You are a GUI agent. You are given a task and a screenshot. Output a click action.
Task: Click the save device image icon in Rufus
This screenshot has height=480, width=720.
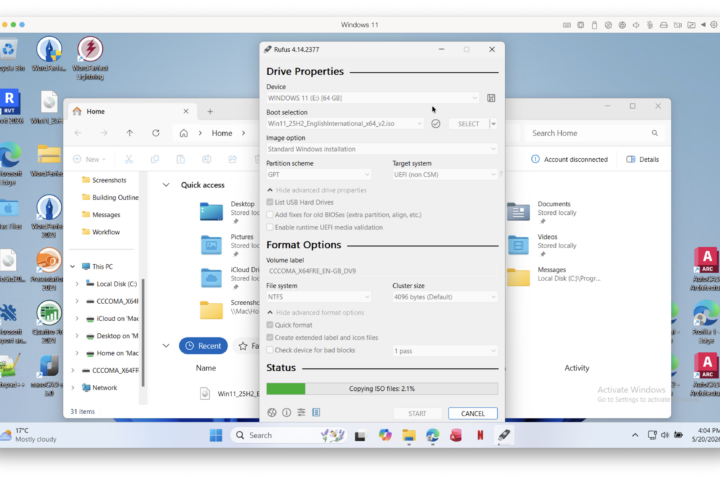coord(491,98)
